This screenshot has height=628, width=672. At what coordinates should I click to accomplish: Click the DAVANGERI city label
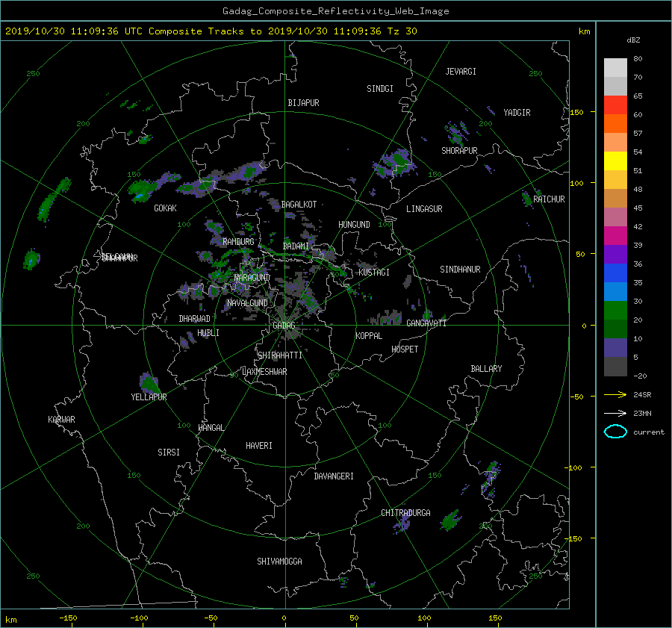click(x=334, y=476)
